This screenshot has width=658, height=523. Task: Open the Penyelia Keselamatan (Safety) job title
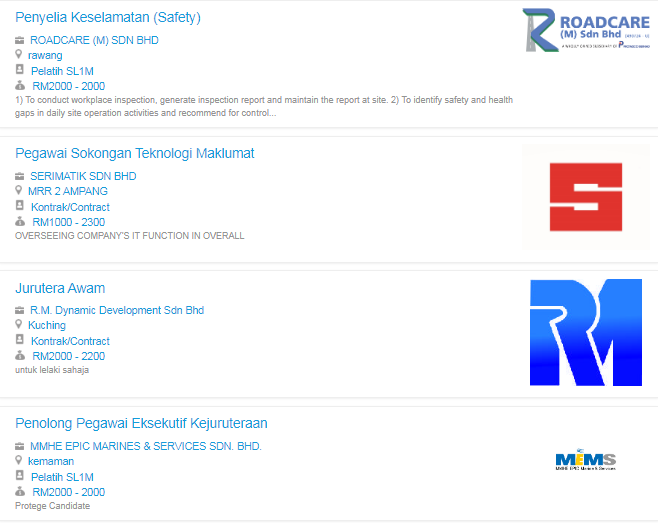(108, 17)
